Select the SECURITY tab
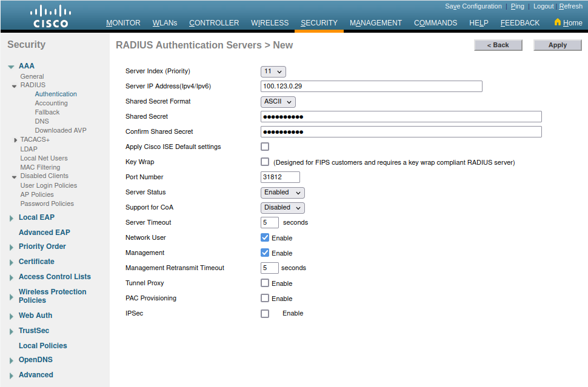Viewport: 588px width, 387px height. point(319,23)
